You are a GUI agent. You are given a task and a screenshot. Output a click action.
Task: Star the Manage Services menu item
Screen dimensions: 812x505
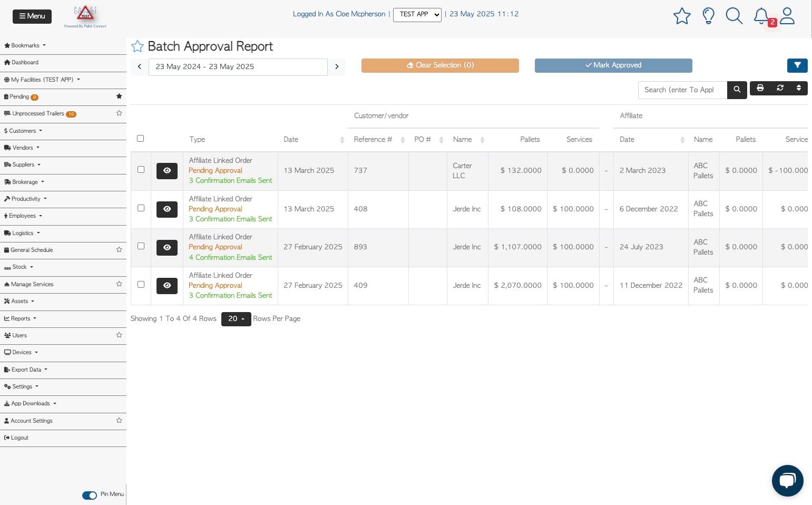click(x=119, y=284)
